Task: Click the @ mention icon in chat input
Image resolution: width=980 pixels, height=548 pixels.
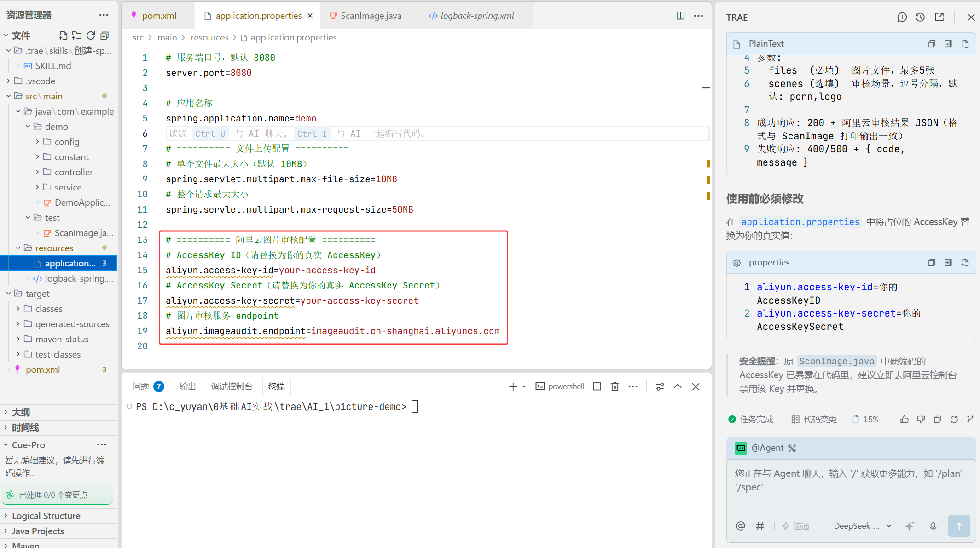Action: pyautogui.click(x=740, y=526)
